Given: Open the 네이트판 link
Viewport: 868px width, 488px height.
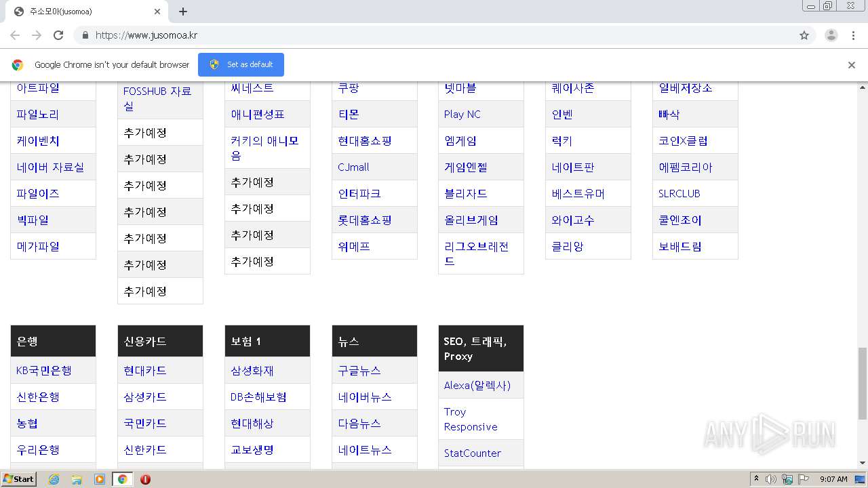Looking at the screenshot, I should tap(573, 167).
